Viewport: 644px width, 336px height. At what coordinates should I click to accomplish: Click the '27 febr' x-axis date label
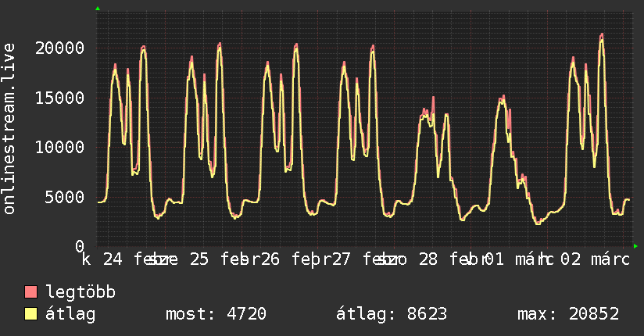coord(367,259)
